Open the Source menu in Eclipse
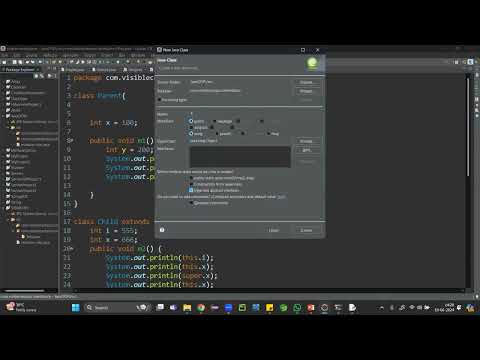The image size is (480, 360). coord(32,55)
